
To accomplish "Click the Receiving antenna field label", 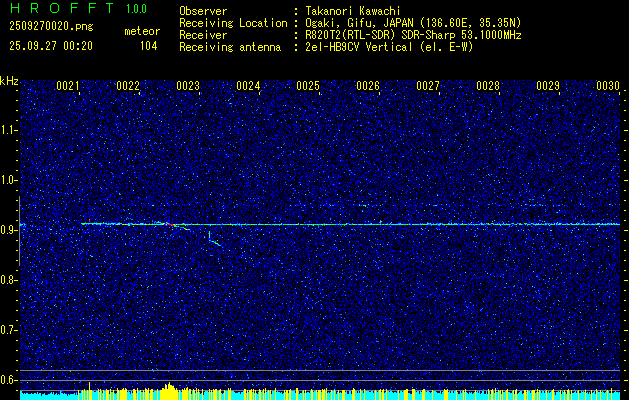I will point(230,47).
